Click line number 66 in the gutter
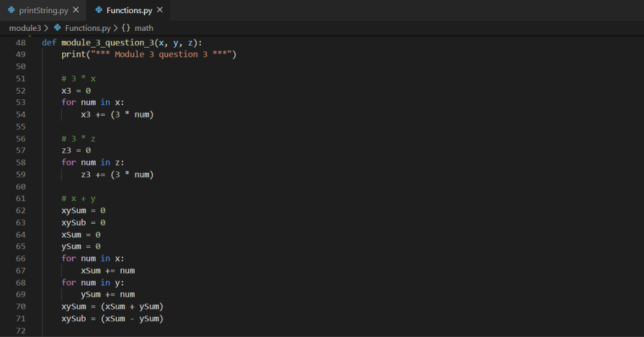This screenshot has height=337, width=644. click(20, 258)
